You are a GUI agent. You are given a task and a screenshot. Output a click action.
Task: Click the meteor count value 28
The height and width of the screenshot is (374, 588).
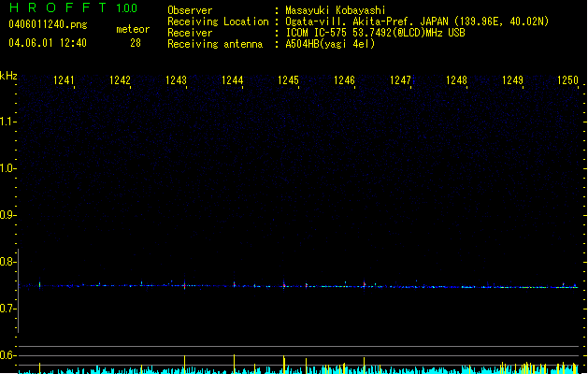(x=136, y=43)
